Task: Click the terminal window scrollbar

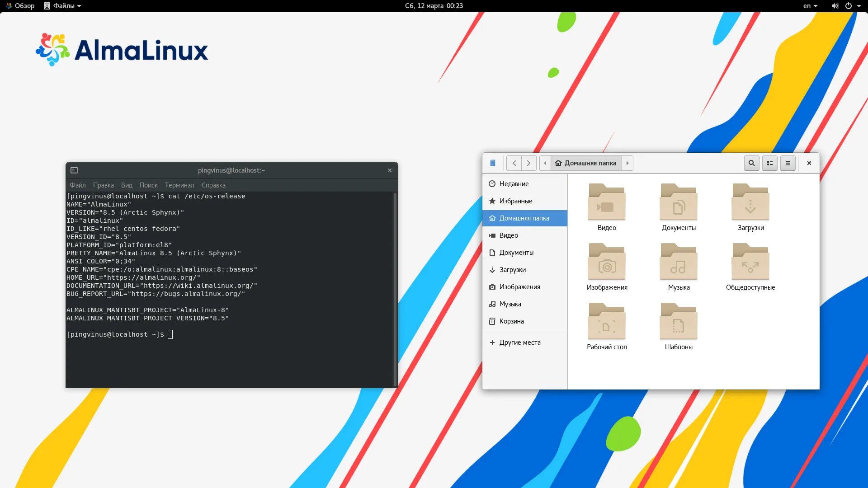Action: point(395,289)
